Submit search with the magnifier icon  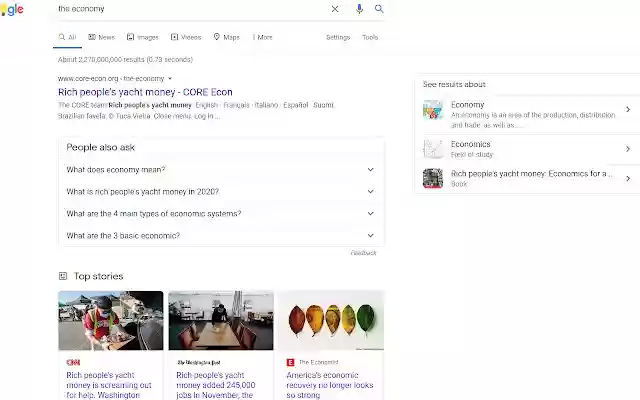click(379, 9)
